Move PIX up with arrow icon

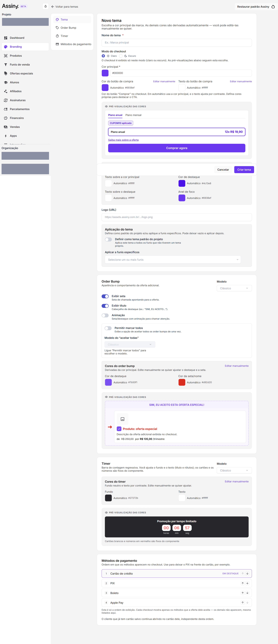[242, 583]
